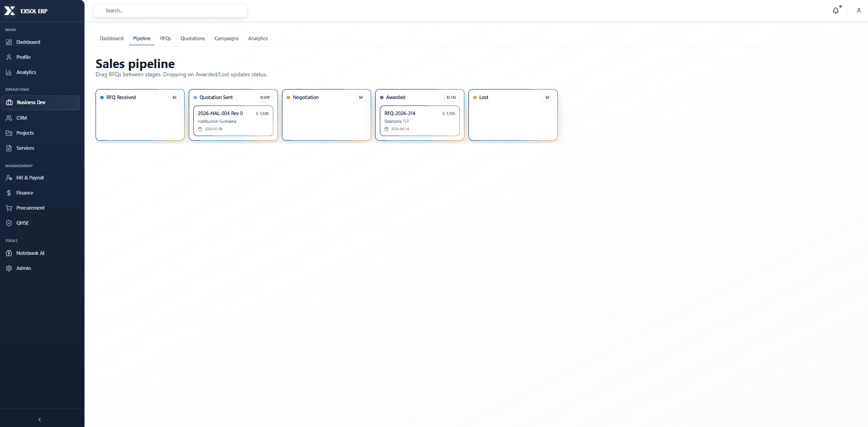This screenshot has width=868, height=427.
Task: Focus the Search input field
Action: tap(170, 11)
